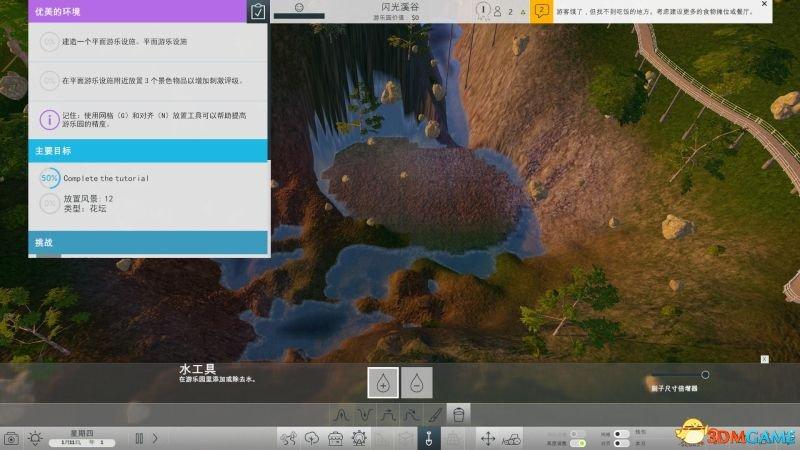Select the water bucket tool
Screen dimensions: 800x450
[459, 414]
